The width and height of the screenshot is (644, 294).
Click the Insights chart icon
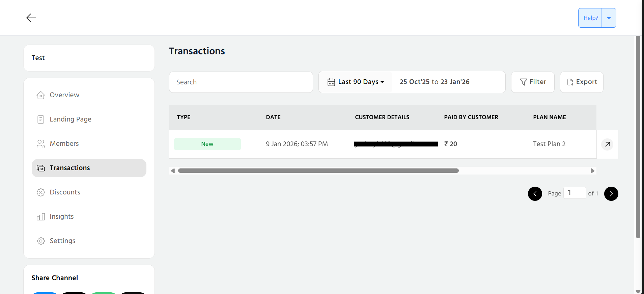pyautogui.click(x=41, y=217)
